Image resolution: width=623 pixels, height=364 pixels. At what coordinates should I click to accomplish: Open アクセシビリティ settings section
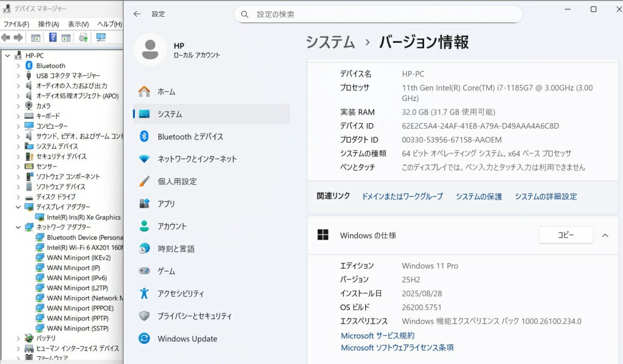pos(180,294)
